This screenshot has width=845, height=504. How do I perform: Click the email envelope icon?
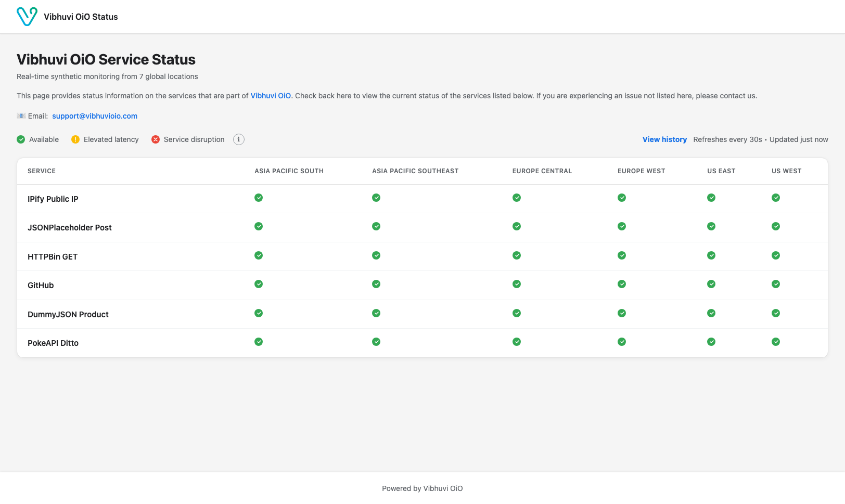coord(21,116)
